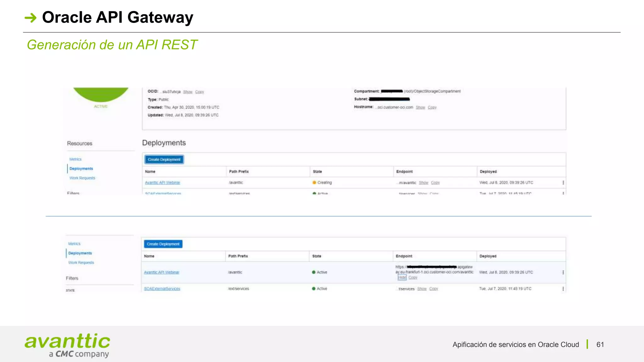Show the SOAExternalServices endpoint ending in /services

(x=422, y=289)
